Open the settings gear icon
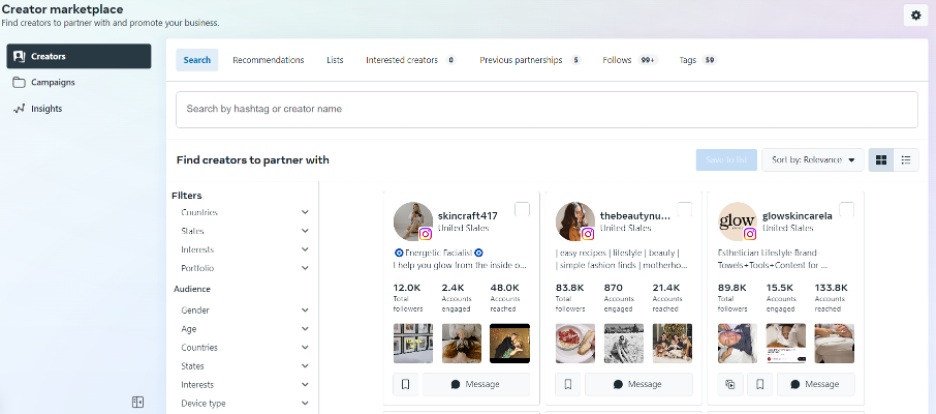Viewport: 936px width, 414px height. (x=916, y=15)
